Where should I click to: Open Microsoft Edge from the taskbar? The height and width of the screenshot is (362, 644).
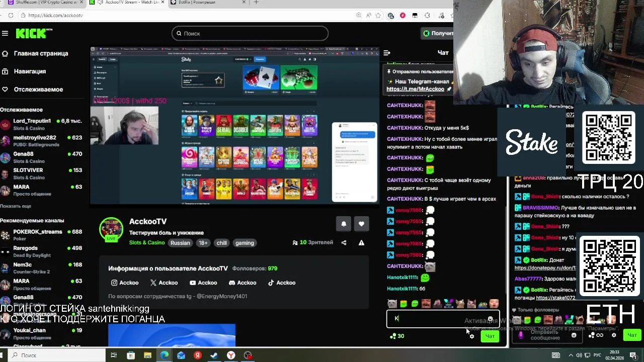tap(165, 355)
